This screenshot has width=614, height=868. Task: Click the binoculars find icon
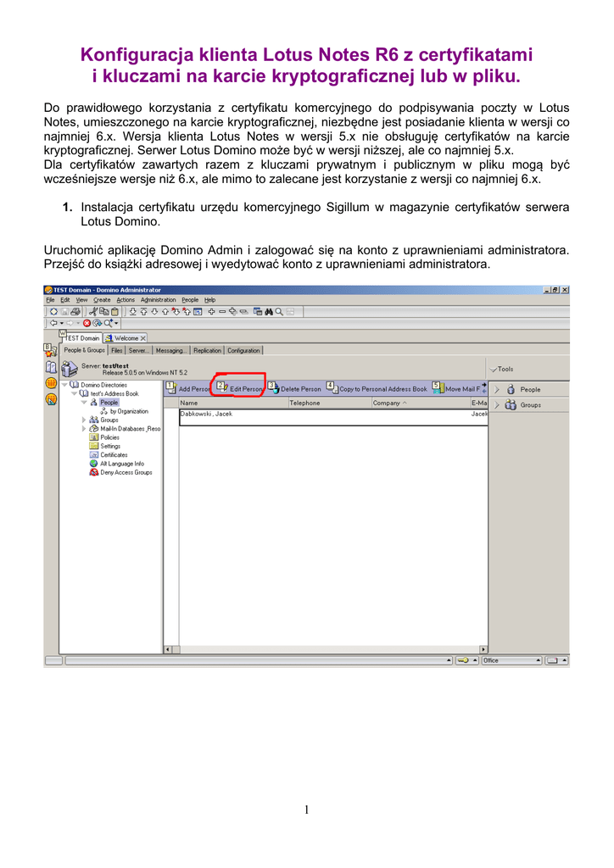(x=267, y=311)
